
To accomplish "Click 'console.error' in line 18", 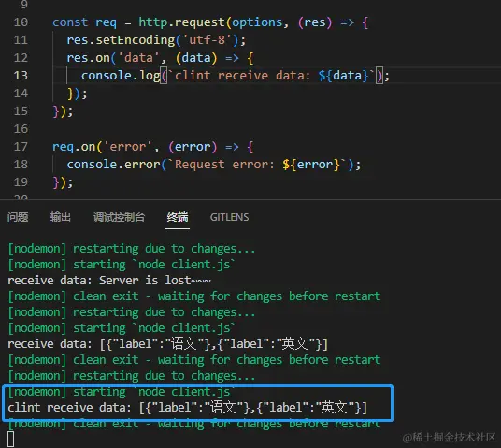I will point(113,165).
